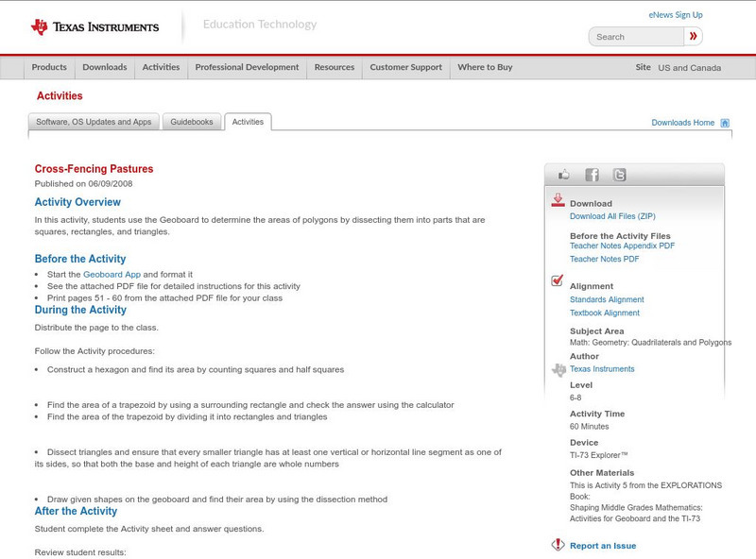Expand the Downloads navigation menu
The image size is (756, 559).
[x=104, y=68]
